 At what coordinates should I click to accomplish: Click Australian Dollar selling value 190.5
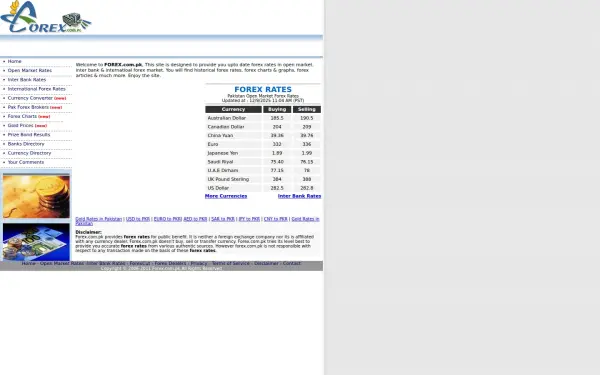click(307, 118)
